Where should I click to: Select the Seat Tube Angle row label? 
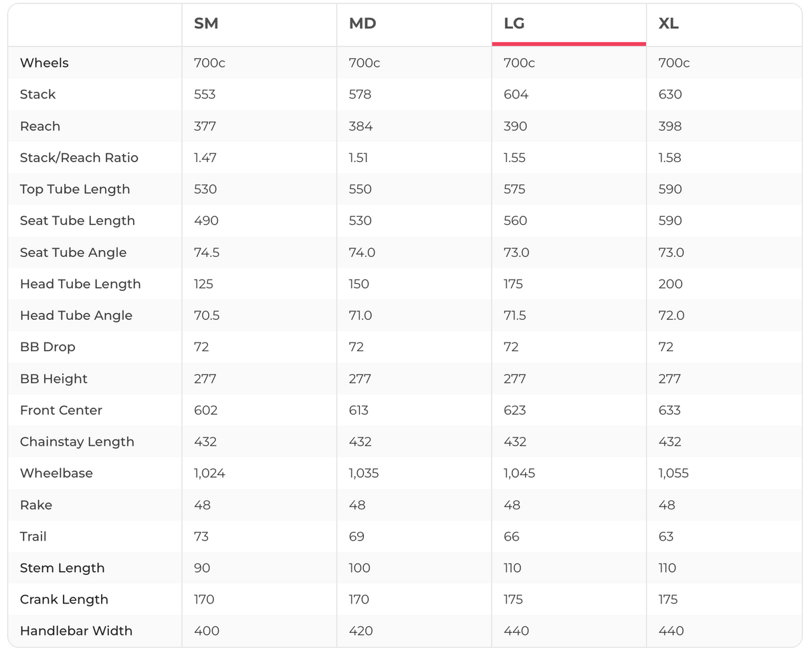(73, 253)
